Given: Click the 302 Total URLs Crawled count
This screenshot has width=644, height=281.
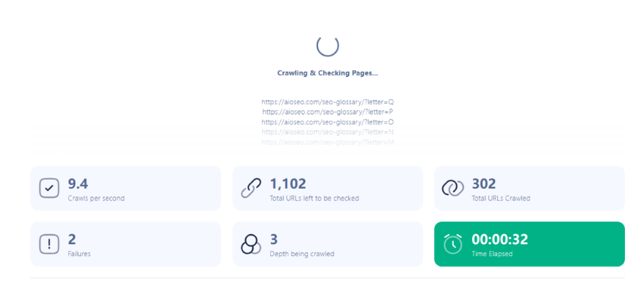Looking at the screenshot, I should [x=484, y=184].
